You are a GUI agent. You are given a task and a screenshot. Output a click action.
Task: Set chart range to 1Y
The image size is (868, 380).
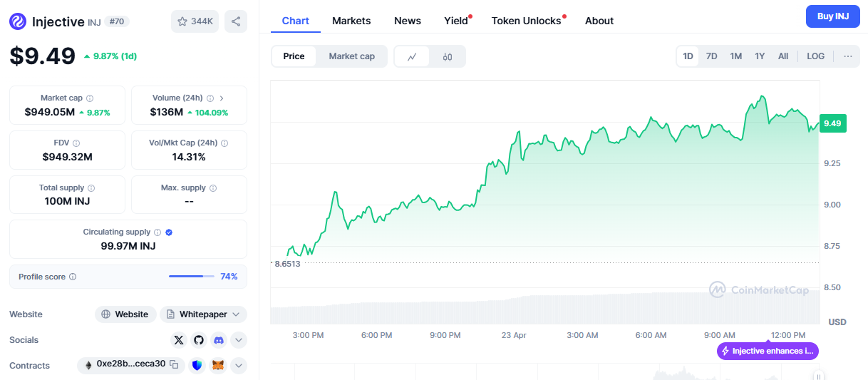[760, 56]
